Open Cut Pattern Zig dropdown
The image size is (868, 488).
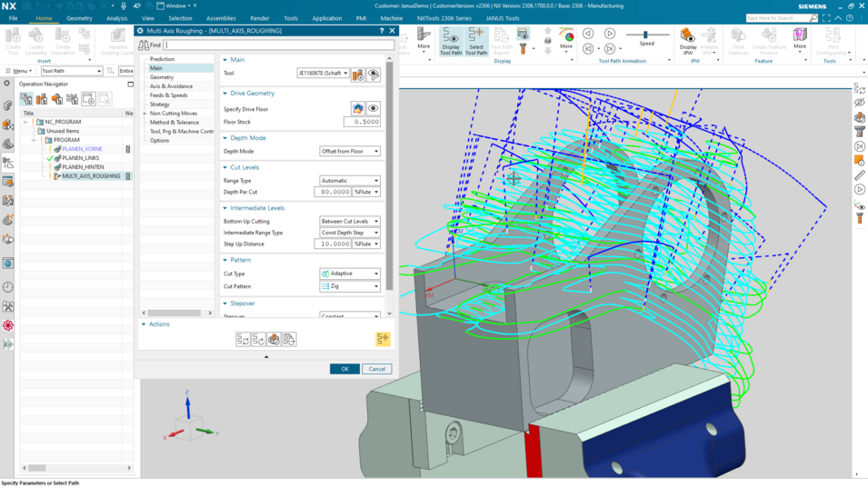coord(350,286)
